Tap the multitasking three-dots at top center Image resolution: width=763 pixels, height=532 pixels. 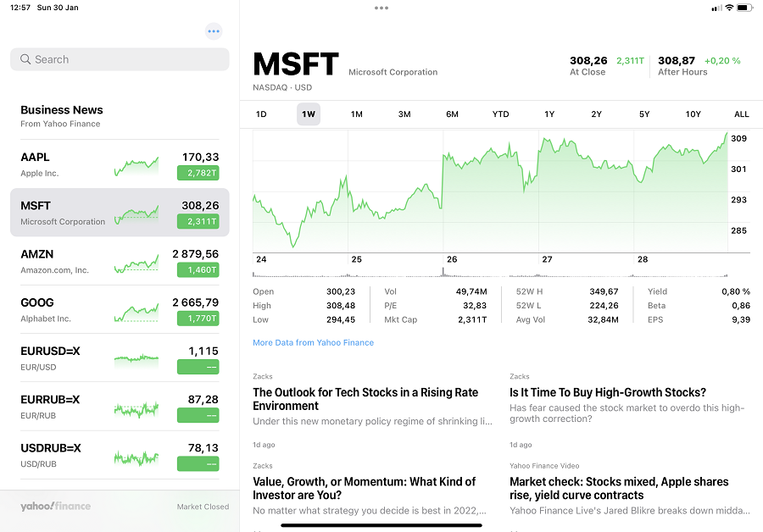click(381, 8)
